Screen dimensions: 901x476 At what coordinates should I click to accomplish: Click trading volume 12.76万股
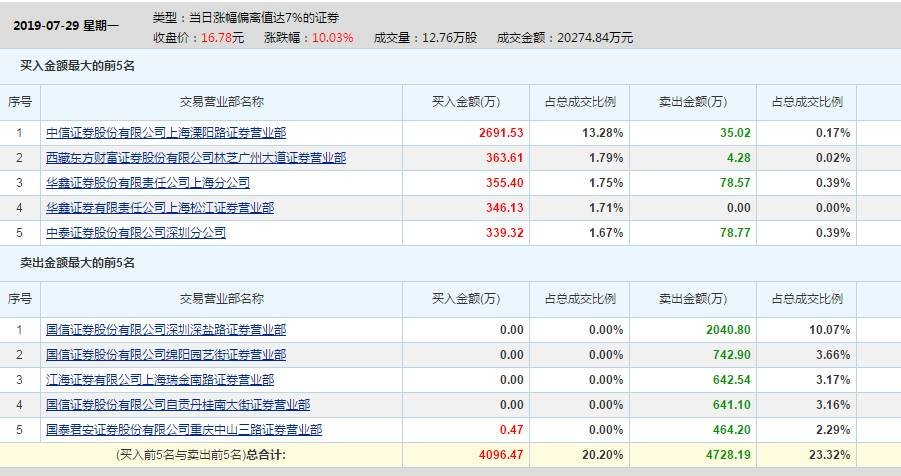(x=449, y=38)
